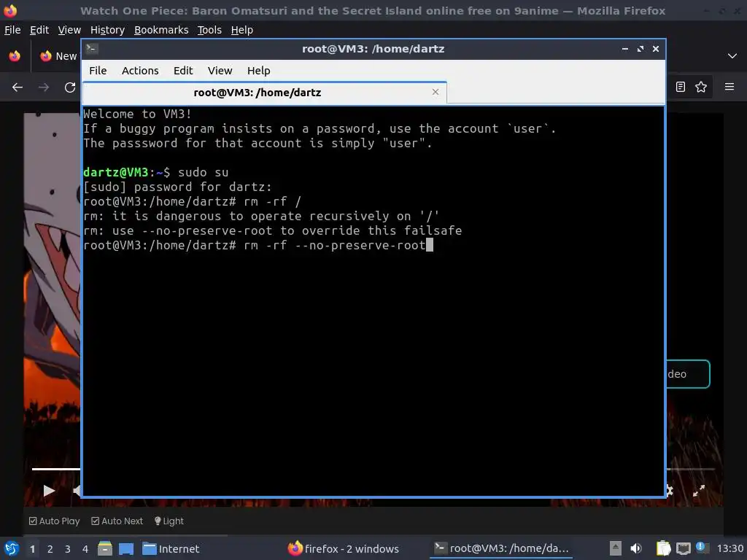Open the removable media eject tray icon
747x560 pixels.
(616, 548)
